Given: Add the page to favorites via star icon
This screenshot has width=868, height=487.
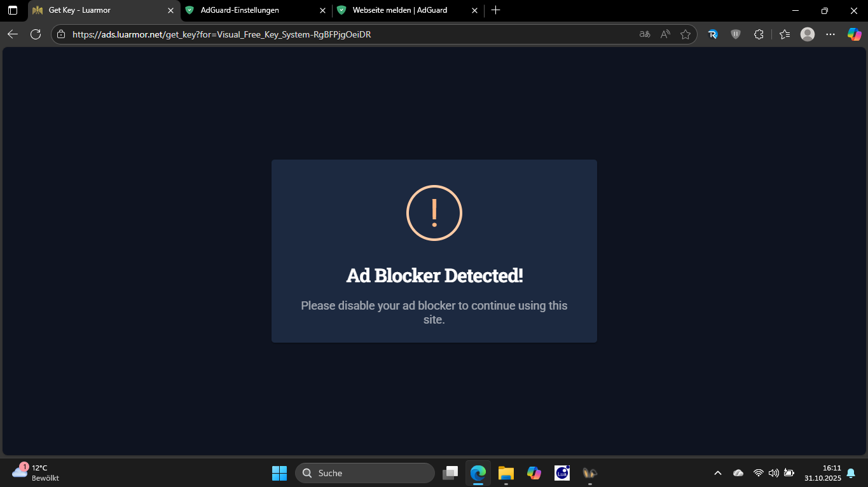Looking at the screenshot, I should pos(685,34).
